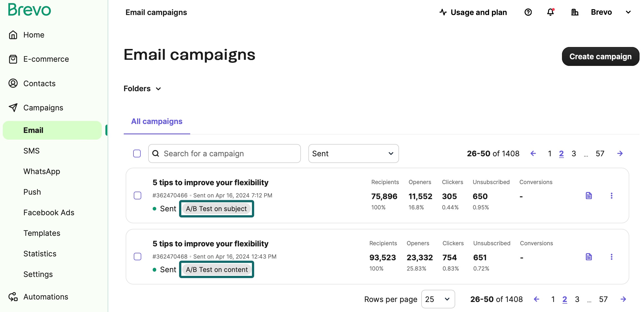Open the Contacts section

(x=39, y=83)
